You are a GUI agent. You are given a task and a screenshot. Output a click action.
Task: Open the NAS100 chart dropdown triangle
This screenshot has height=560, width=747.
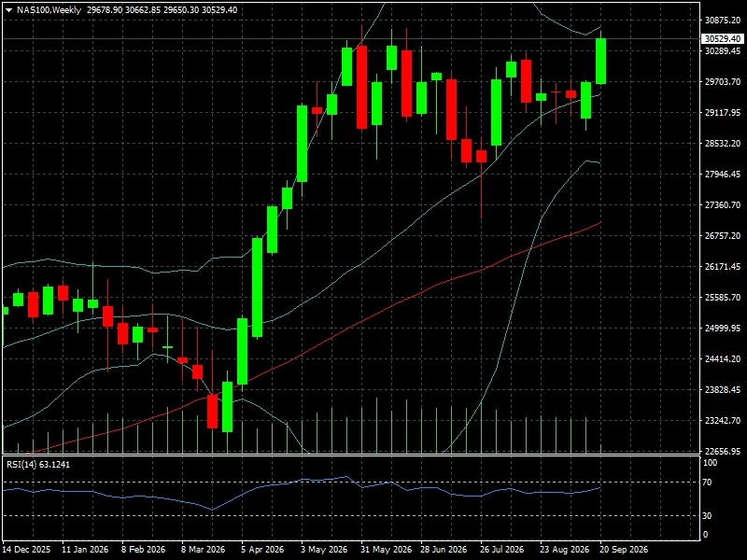click(x=8, y=10)
